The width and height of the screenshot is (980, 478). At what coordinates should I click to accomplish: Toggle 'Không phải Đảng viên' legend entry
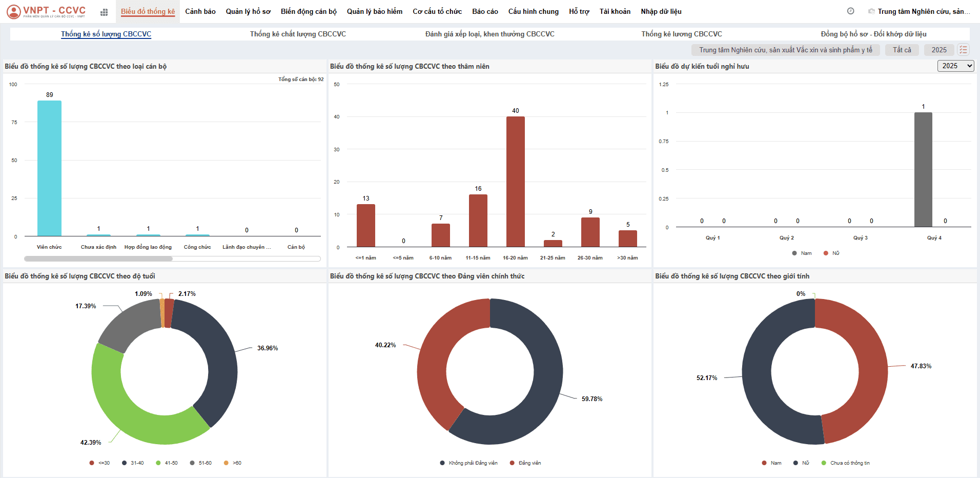click(x=468, y=463)
